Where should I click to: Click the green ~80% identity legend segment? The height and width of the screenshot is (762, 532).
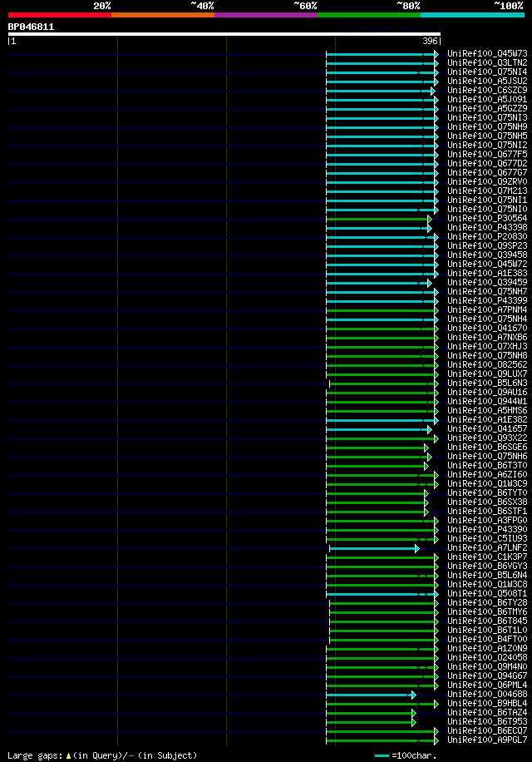tap(369, 15)
